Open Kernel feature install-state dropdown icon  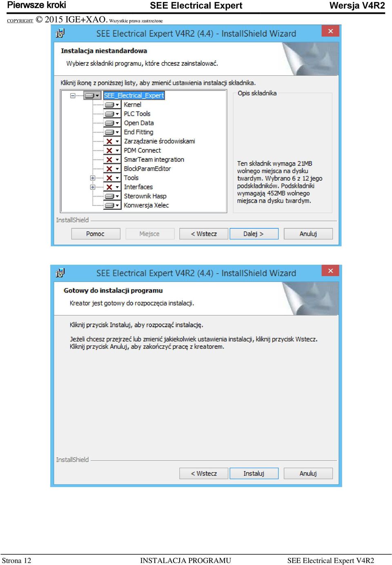[x=112, y=105]
